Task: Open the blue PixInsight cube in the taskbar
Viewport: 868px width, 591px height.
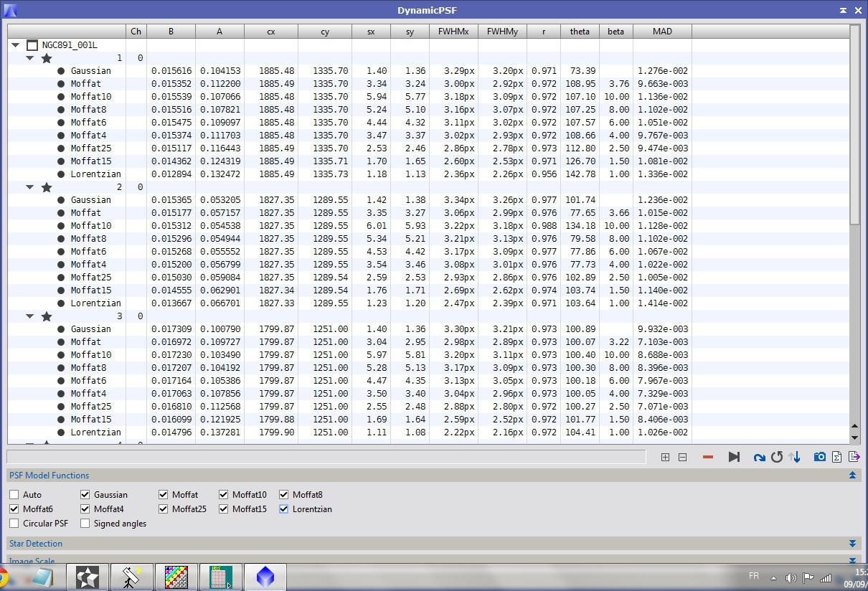Action: tap(265, 577)
